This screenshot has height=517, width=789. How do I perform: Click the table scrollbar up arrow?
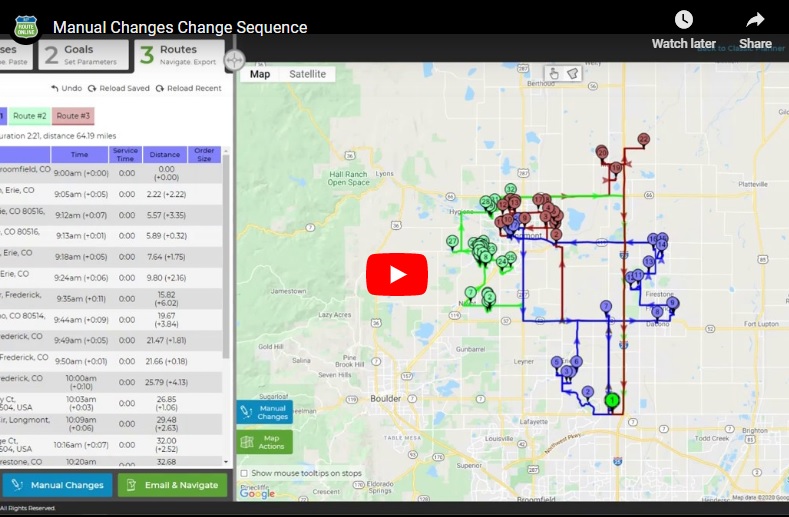tap(226, 151)
